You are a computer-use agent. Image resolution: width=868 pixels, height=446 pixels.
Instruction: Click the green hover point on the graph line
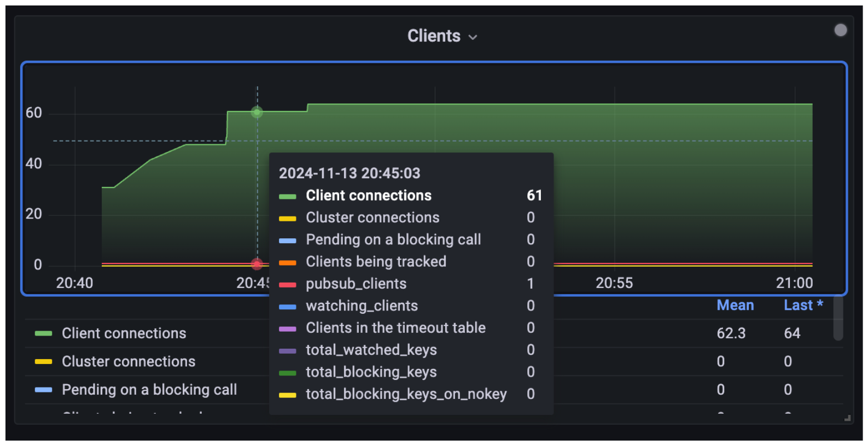(x=257, y=112)
